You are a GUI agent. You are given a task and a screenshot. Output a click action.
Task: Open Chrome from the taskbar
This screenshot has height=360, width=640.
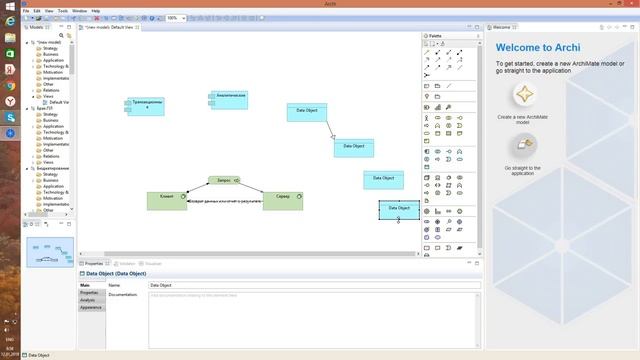[x=10, y=86]
